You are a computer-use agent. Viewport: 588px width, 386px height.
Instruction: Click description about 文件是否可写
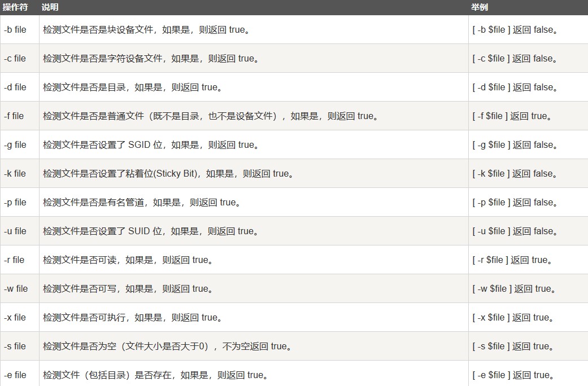pyautogui.click(x=128, y=288)
